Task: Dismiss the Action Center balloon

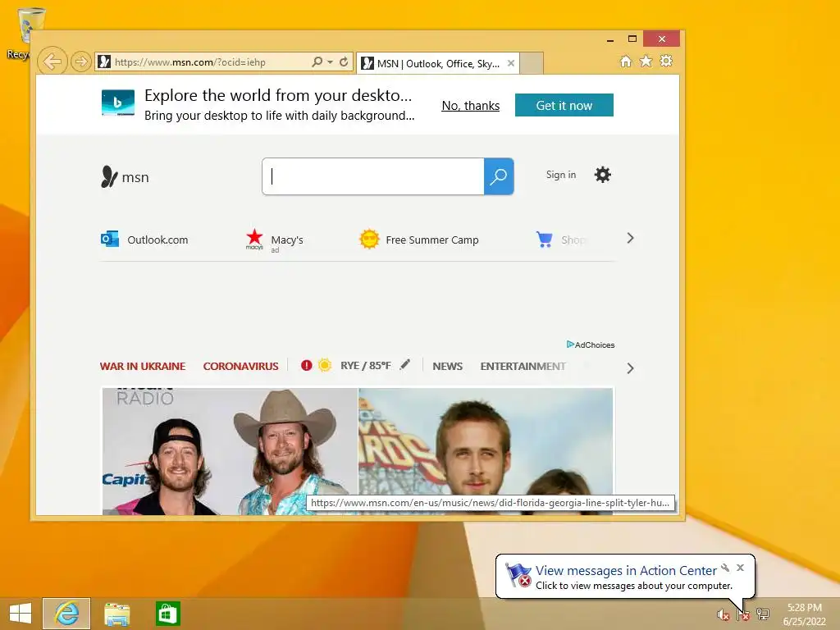Action: tap(741, 568)
